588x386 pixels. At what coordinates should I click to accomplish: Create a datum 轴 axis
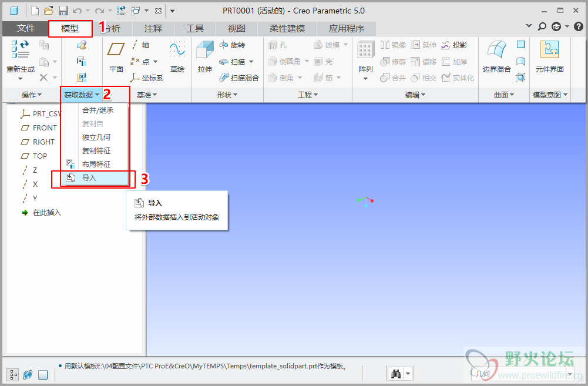point(140,45)
